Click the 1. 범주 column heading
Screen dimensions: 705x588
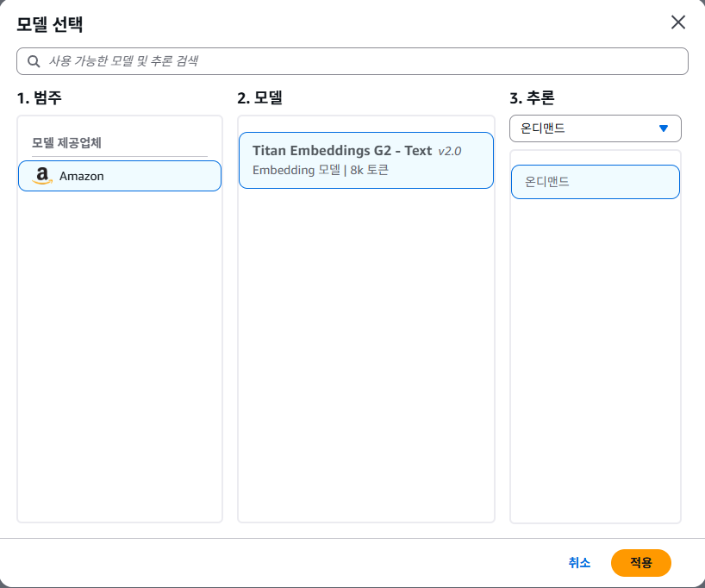[x=39, y=97]
